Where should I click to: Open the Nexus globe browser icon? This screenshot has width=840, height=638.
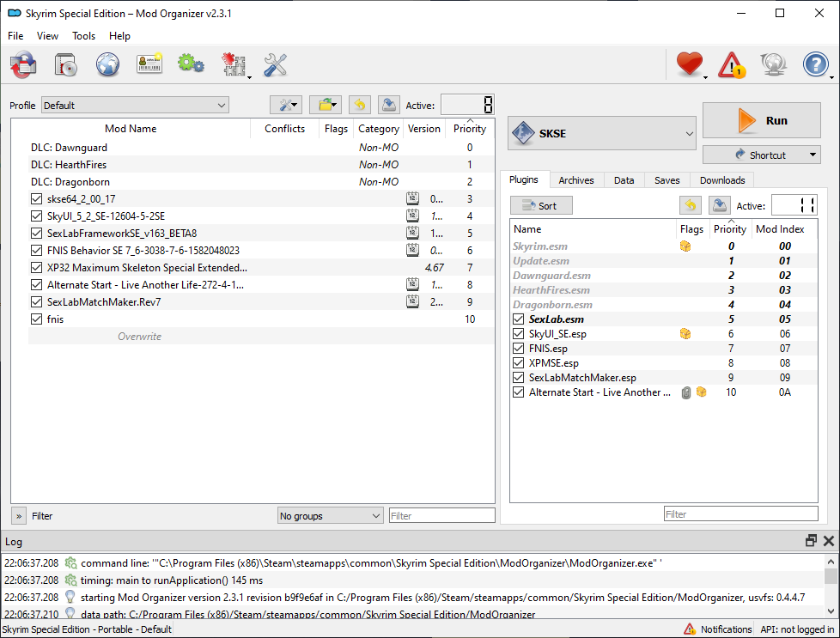[107, 64]
